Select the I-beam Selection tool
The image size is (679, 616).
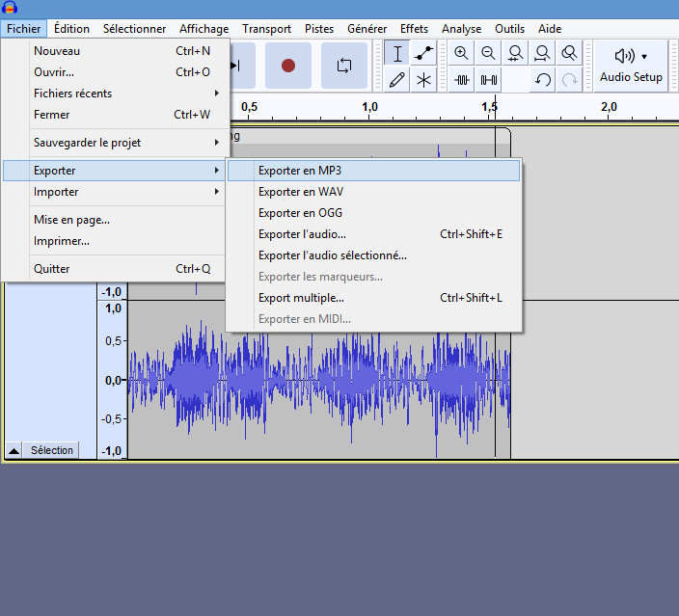[x=397, y=54]
